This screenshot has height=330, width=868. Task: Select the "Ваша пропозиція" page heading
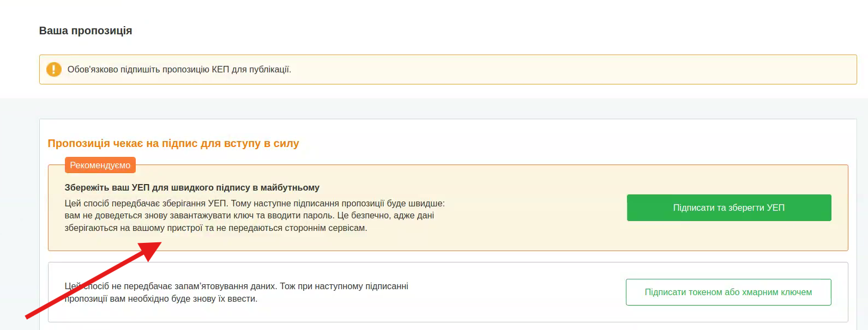(86, 31)
